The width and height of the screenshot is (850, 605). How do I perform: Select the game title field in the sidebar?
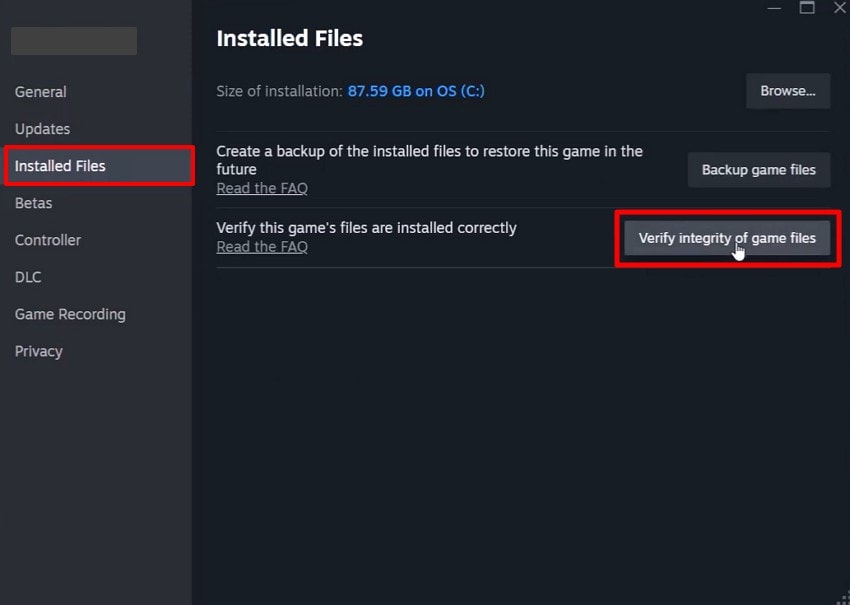pos(73,41)
